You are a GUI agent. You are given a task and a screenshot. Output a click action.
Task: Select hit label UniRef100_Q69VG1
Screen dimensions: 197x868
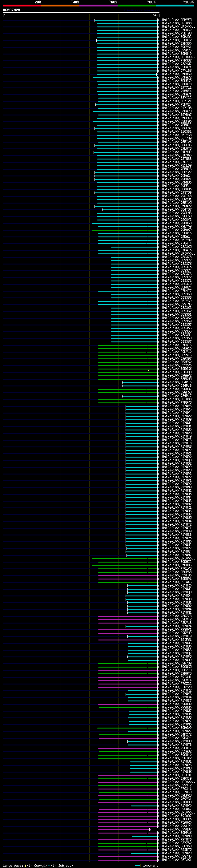(177, 799)
